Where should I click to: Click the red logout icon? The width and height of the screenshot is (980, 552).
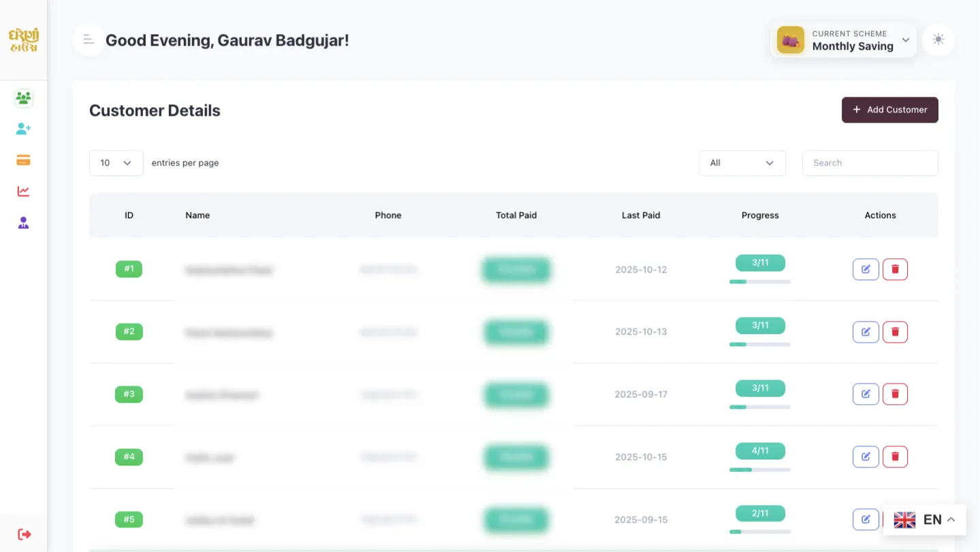click(24, 534)
